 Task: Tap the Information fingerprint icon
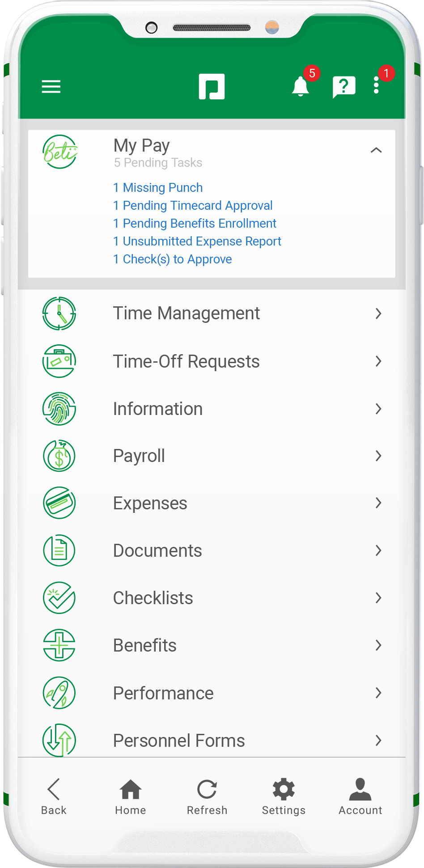59,409
